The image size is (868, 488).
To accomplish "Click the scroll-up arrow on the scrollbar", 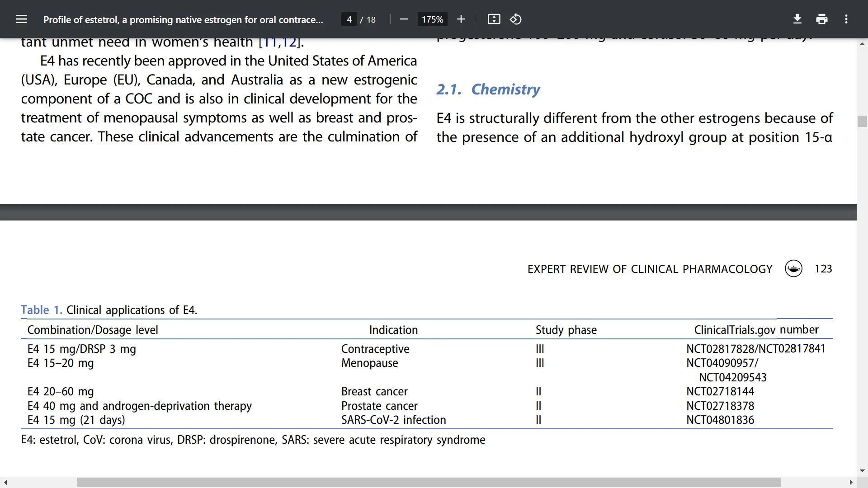I will (x=863, y=43).
